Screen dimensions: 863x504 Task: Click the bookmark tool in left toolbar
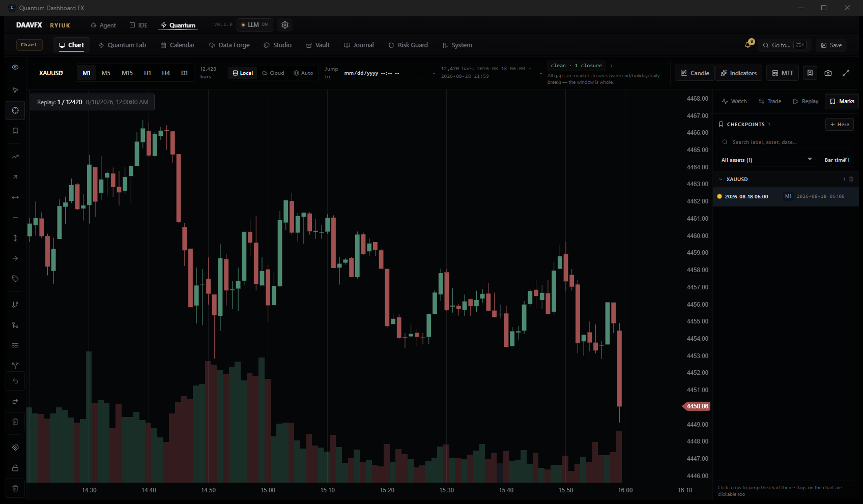[15, 131]
